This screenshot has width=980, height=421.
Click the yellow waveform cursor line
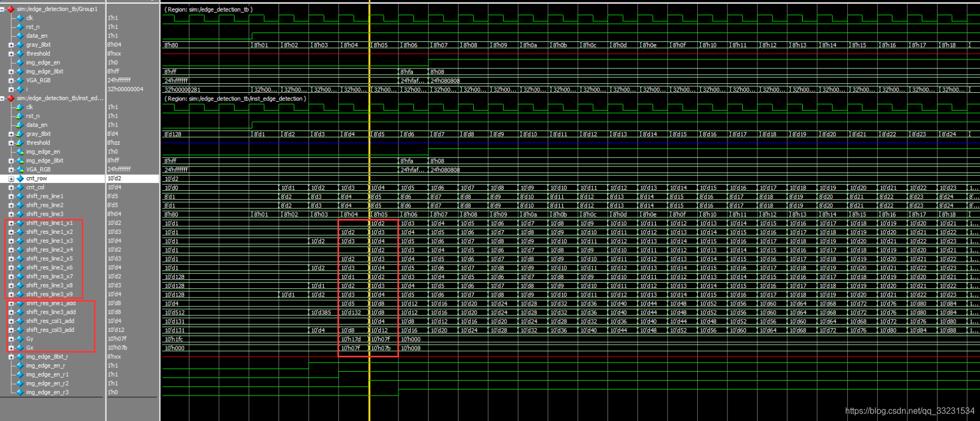(369, 212)
